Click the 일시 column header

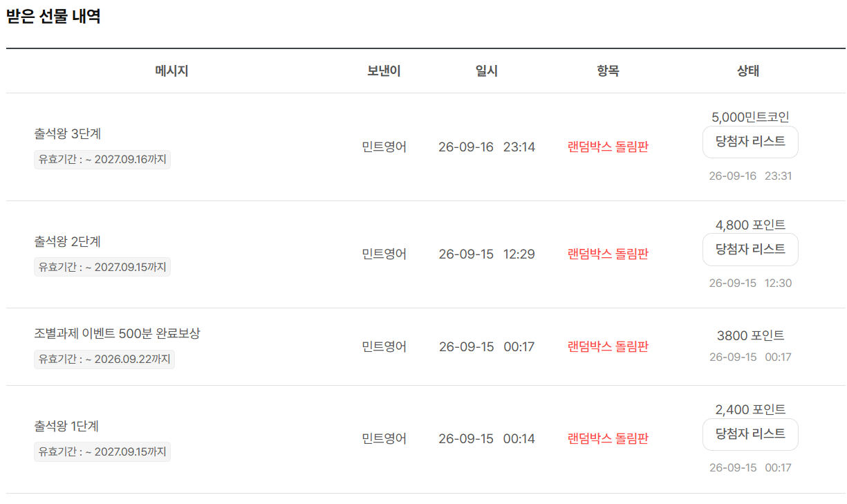click(487, 71)
